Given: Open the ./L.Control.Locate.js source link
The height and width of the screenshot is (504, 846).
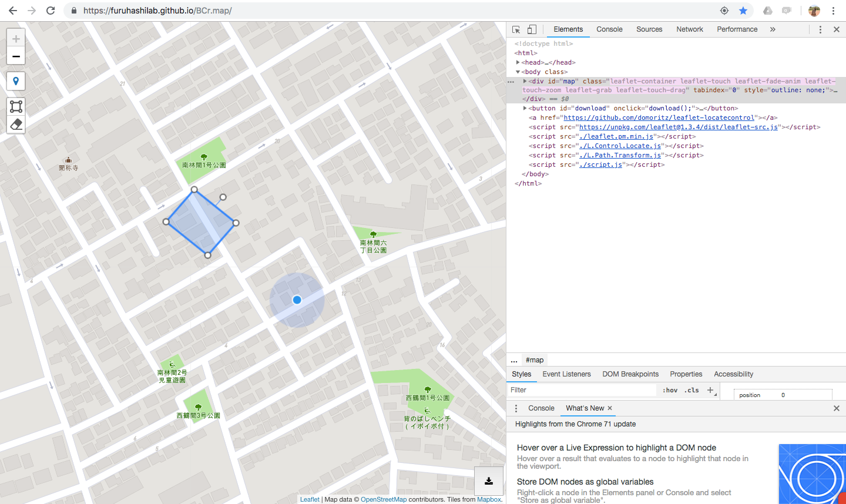Looking at the screenshot, I should coord(620,146).
